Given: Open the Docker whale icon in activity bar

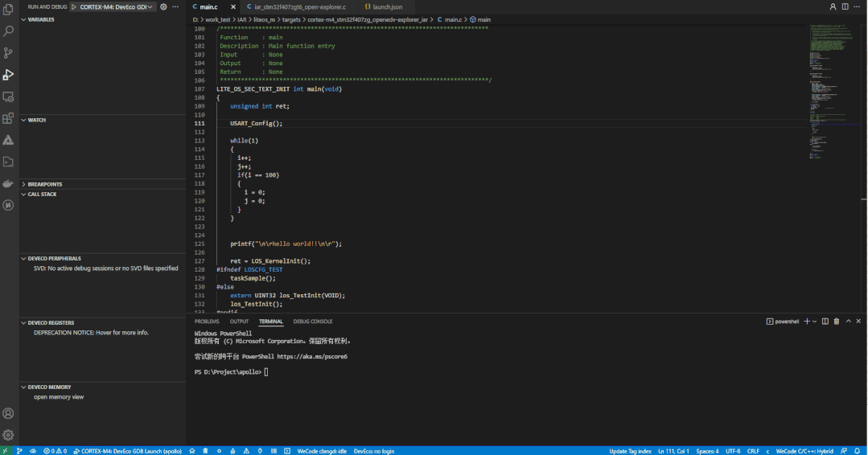Looking at the screenshot, I should tap(8, 183).
